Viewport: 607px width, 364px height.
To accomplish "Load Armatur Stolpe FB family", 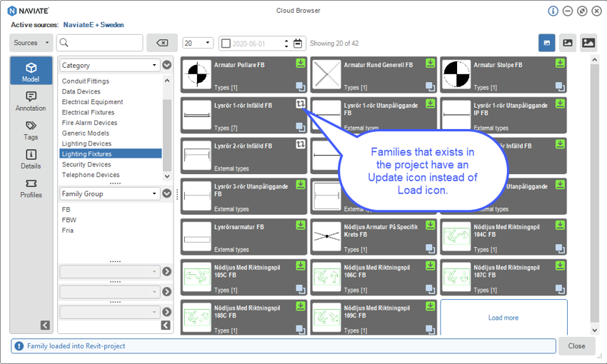I will point(560,63).
